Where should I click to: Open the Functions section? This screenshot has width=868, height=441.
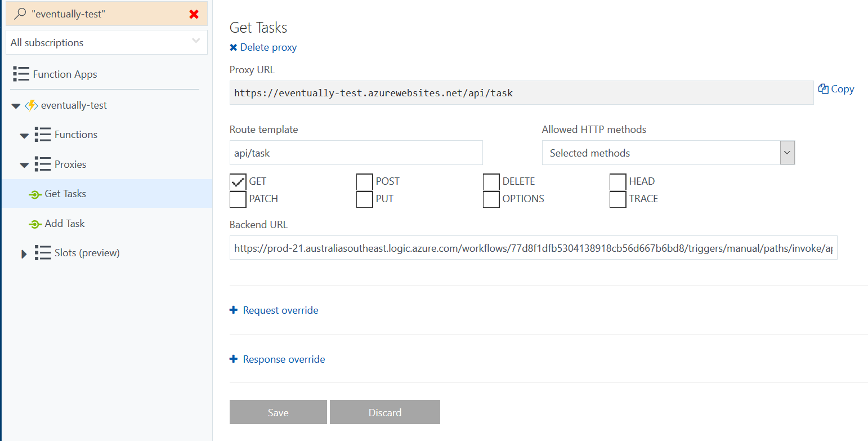click(76, 135)
